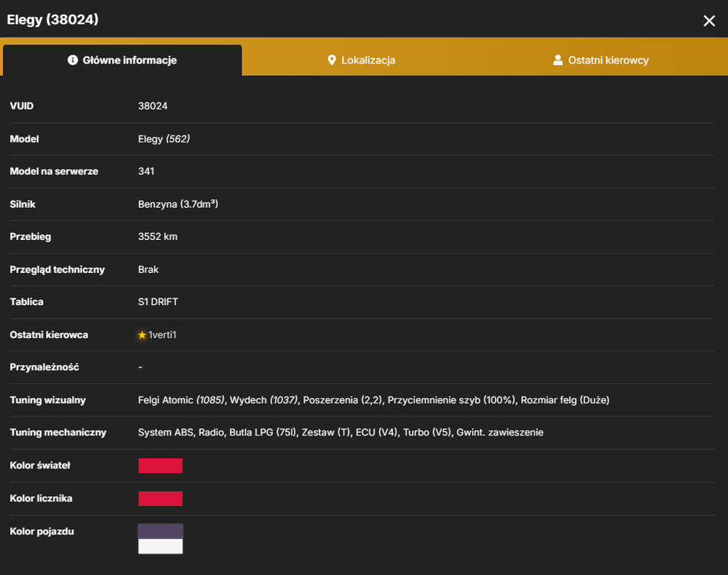The width and height of the screenshot is (728, 575).
Task: Click the purple Kolor pojazdu swatch
Action: (x=160, y=531)
